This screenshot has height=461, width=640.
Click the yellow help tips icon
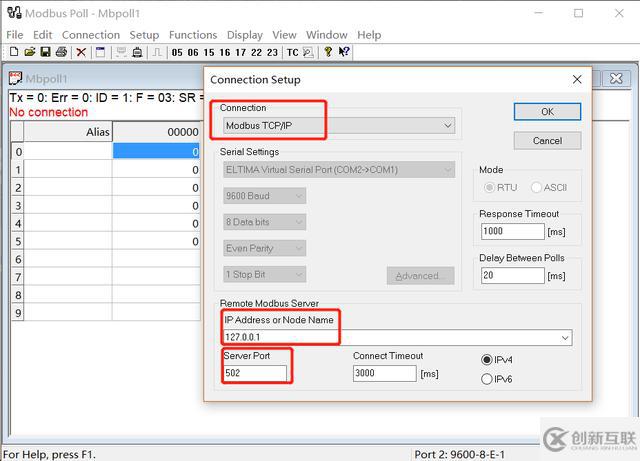pyautogui.click(x=328, y=52)
